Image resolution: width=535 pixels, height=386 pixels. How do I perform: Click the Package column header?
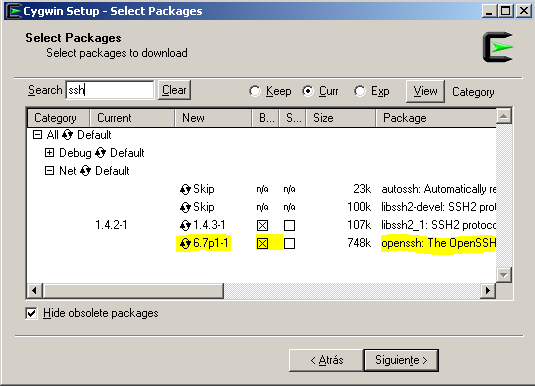point(436,118)
